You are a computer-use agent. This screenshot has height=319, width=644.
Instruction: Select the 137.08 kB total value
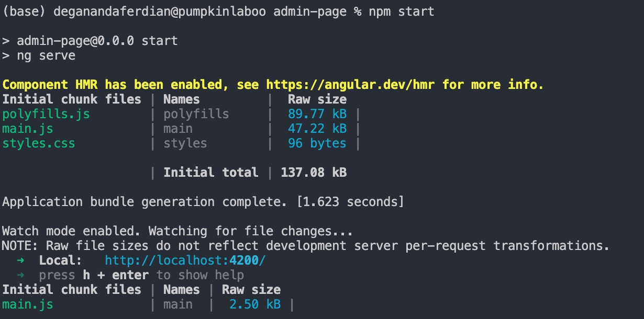click(314, 173)
